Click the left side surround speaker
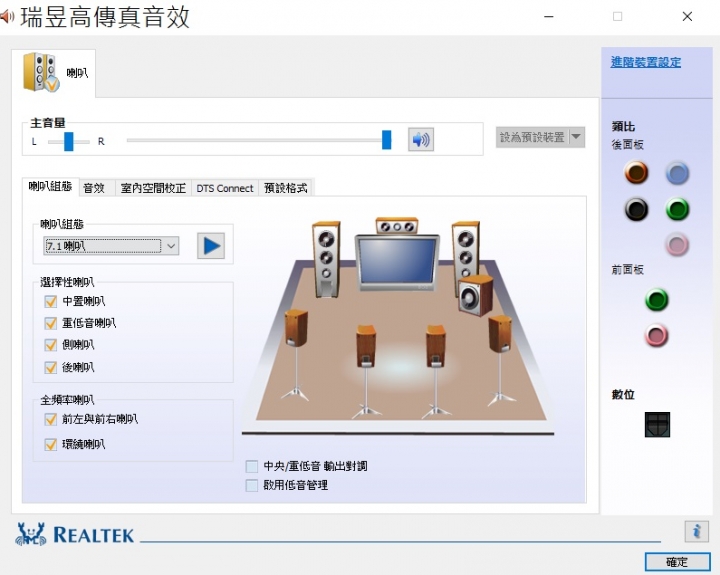 (x=296, y=355)
